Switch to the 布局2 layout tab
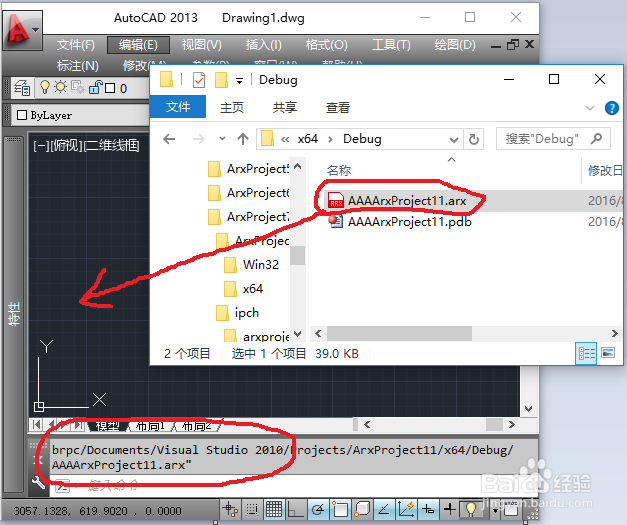 coord(196,426)
